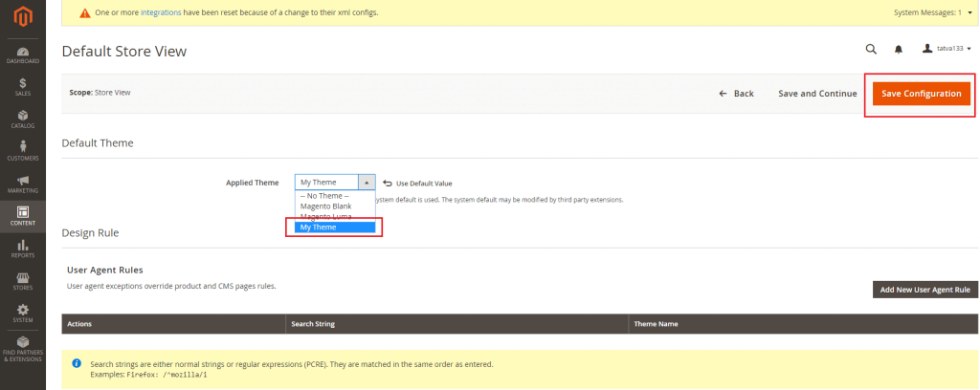
Task: Open the Content menu
Action: click(x=23, y=217)
